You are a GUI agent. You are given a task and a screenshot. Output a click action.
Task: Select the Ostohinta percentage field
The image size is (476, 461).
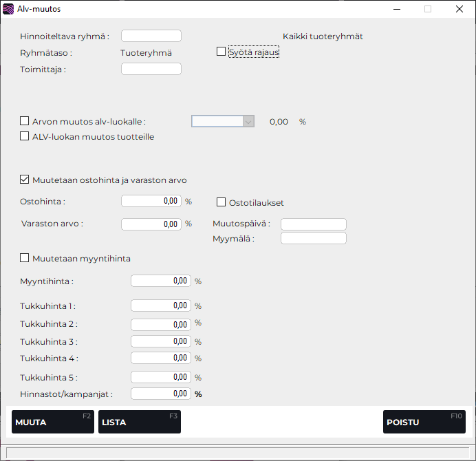(x=151, y=202)
